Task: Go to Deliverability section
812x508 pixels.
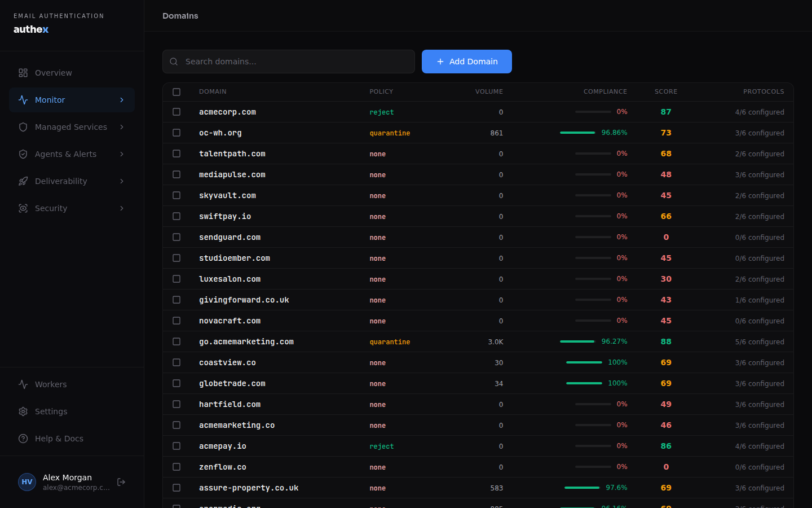Action: coord(72,181)
